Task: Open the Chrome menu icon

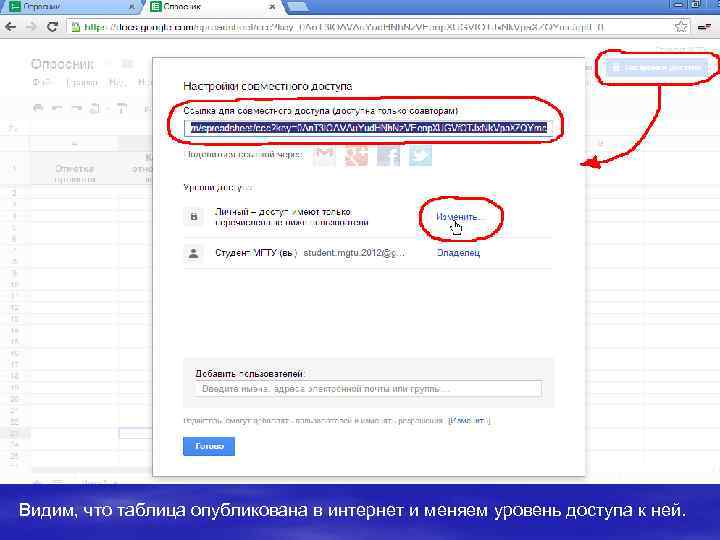Action: coord(704,27)
